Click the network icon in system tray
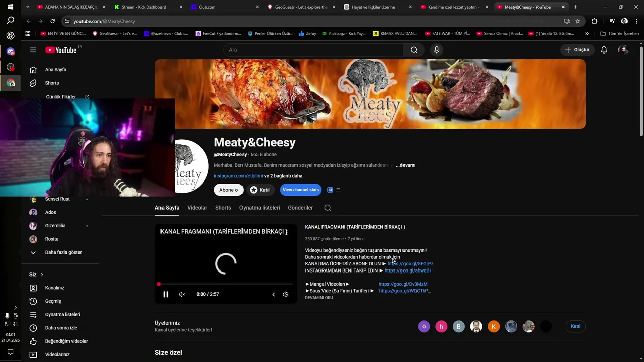Screen dimensions: 644x362 7,324
